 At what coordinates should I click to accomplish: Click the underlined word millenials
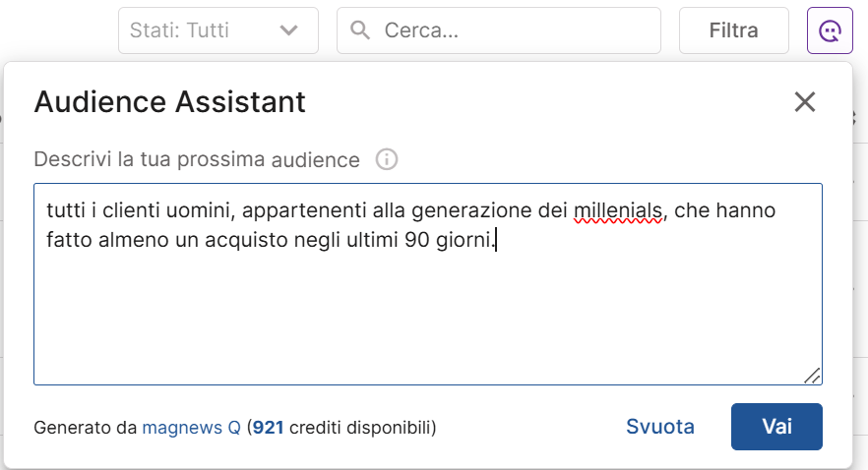click(618, 210)
